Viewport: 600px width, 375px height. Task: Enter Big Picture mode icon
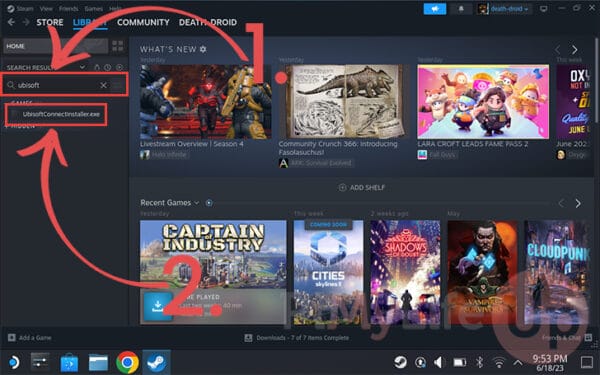point(543,8)
